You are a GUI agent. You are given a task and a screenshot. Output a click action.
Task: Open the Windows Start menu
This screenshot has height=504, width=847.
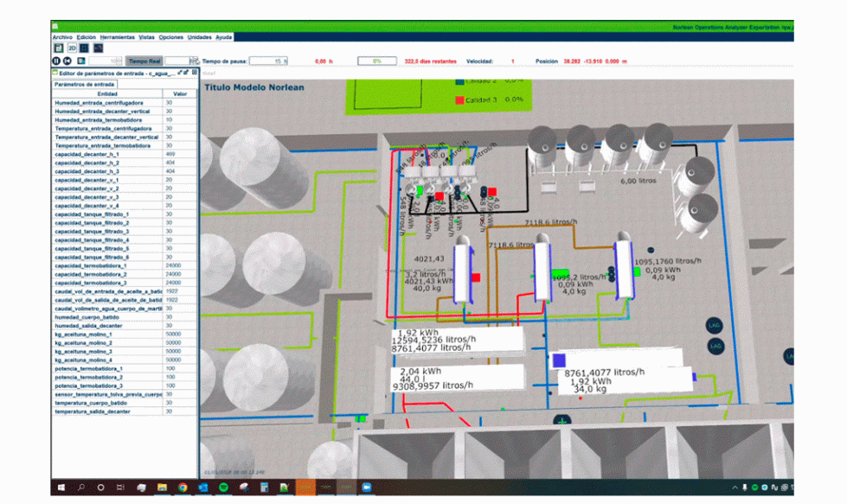(x=61, y=488)
